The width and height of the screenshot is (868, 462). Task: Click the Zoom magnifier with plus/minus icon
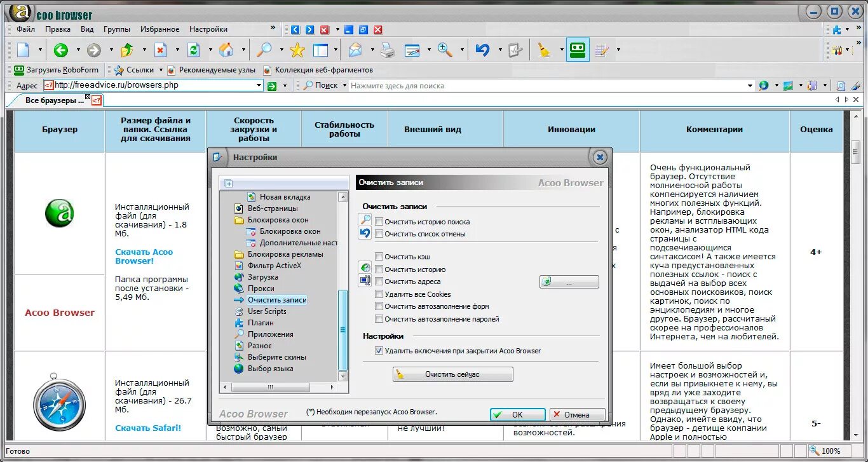445,50
